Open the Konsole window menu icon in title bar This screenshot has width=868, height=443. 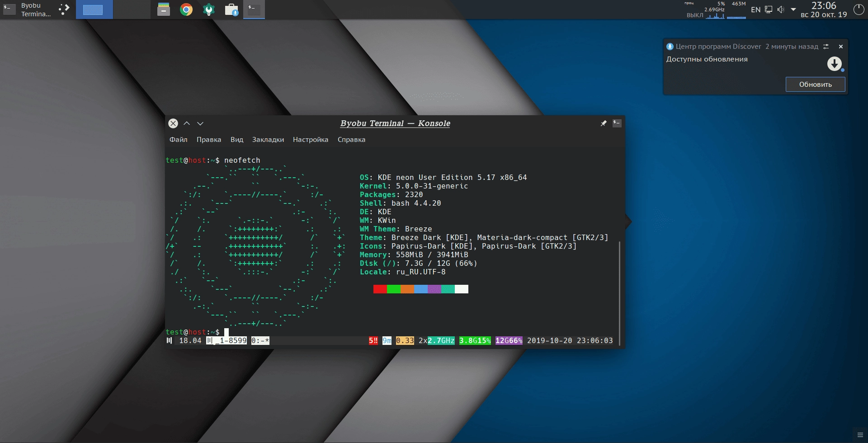click(x=617, y=123)
